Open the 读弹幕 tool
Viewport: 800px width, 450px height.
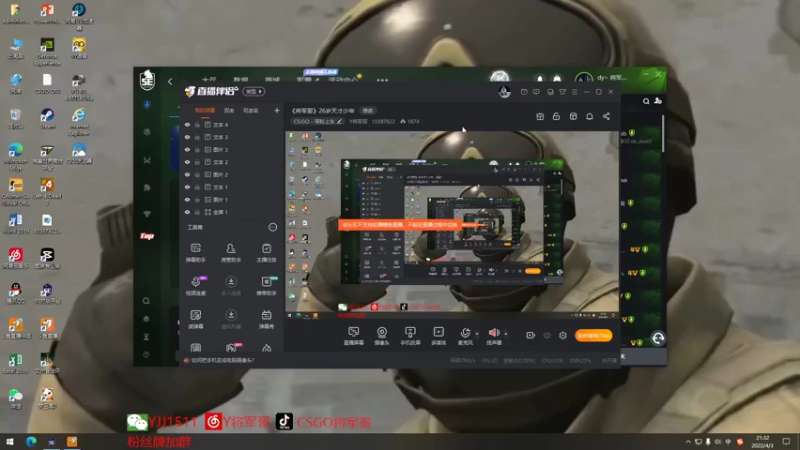pos(195,319)
